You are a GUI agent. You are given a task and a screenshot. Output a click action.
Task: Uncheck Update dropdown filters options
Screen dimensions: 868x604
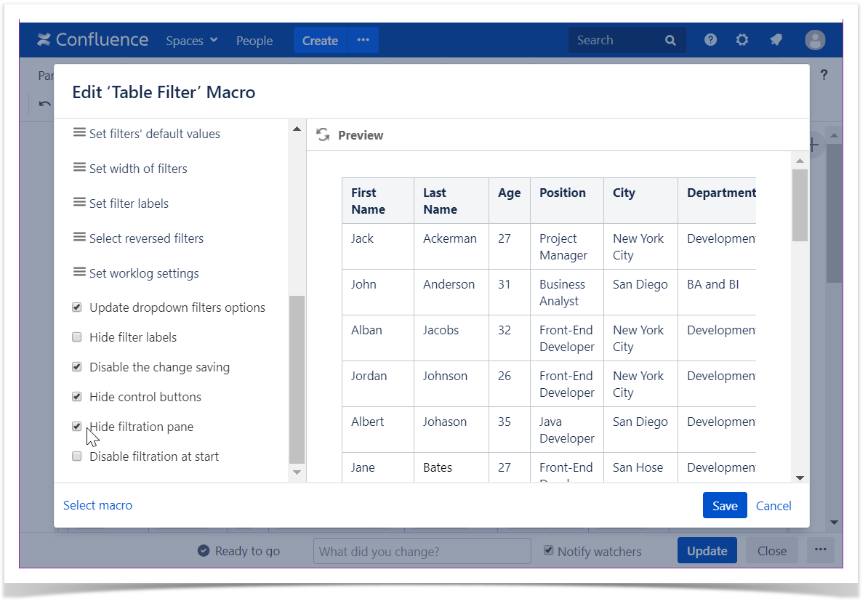click(x=77, y=307)
